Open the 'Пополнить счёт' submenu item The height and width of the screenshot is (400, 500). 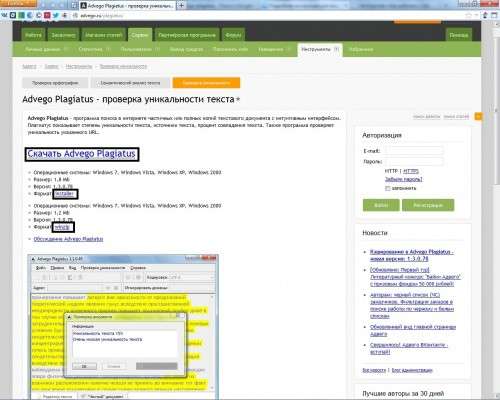pos(230,49)
